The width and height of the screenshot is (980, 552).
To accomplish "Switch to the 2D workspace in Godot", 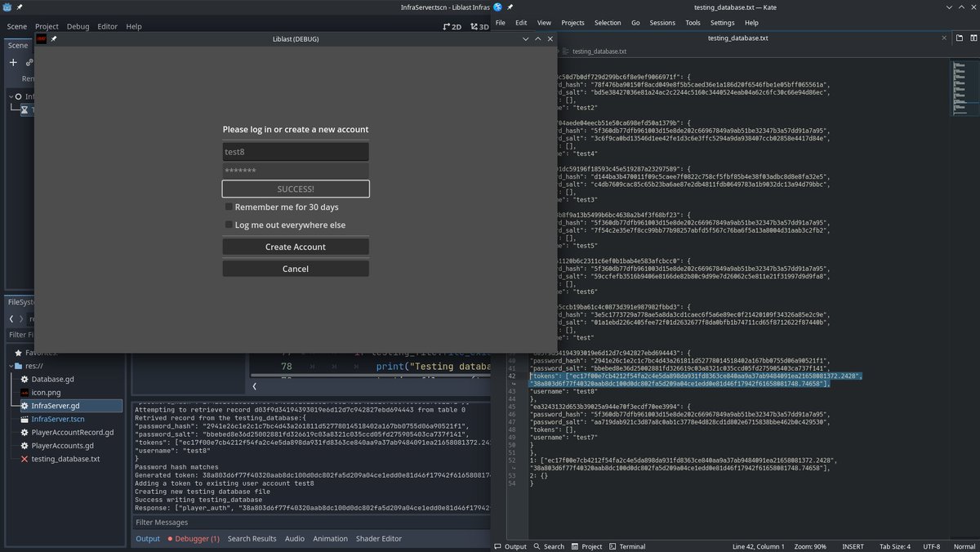I will coord(452,26).
